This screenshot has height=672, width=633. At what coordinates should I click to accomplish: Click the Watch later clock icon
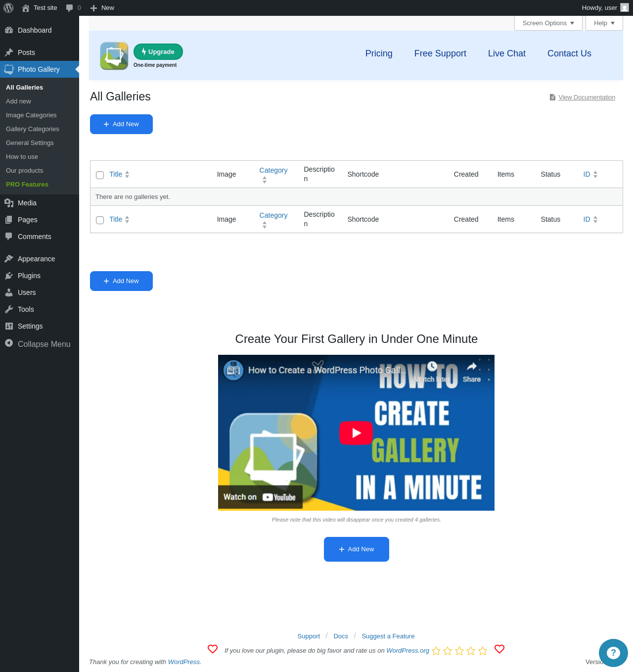(432, 367)
